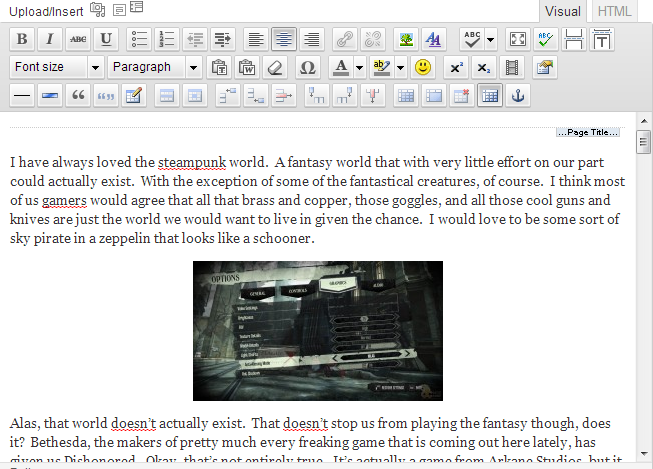This screenshot has width=653, height=469.
Task: Insert a custom character (Omega)
Action: 308,67
